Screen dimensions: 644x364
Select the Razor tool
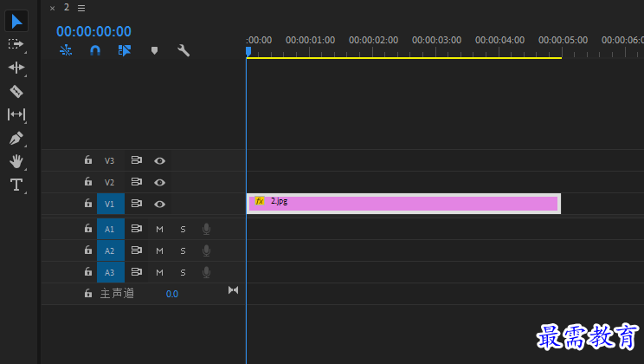coord(16,91)
